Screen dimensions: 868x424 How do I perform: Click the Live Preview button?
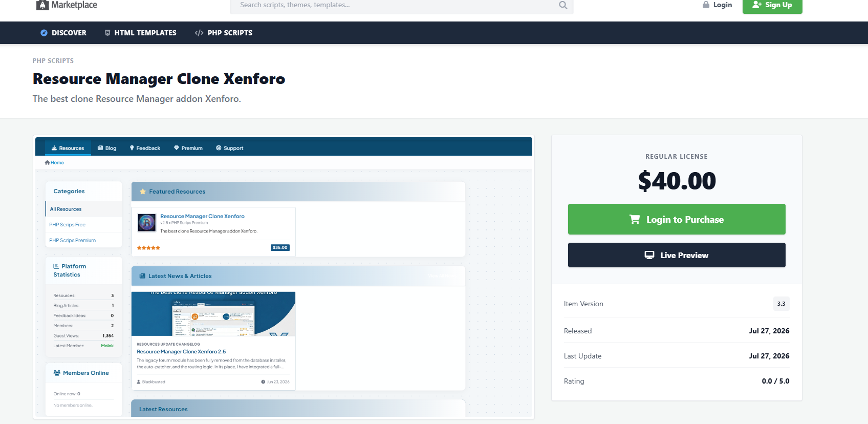pos(677,255)
